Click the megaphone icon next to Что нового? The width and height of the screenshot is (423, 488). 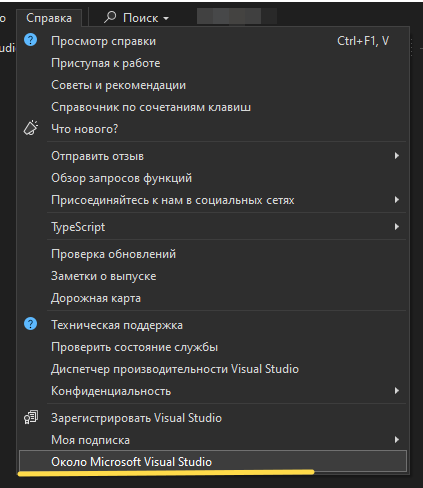click(x=31, y=128)
